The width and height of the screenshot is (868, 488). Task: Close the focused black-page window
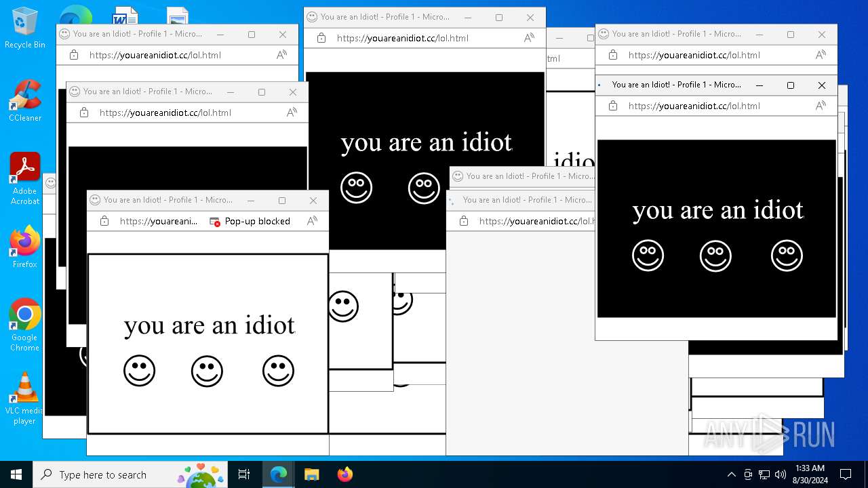(822, 85)
